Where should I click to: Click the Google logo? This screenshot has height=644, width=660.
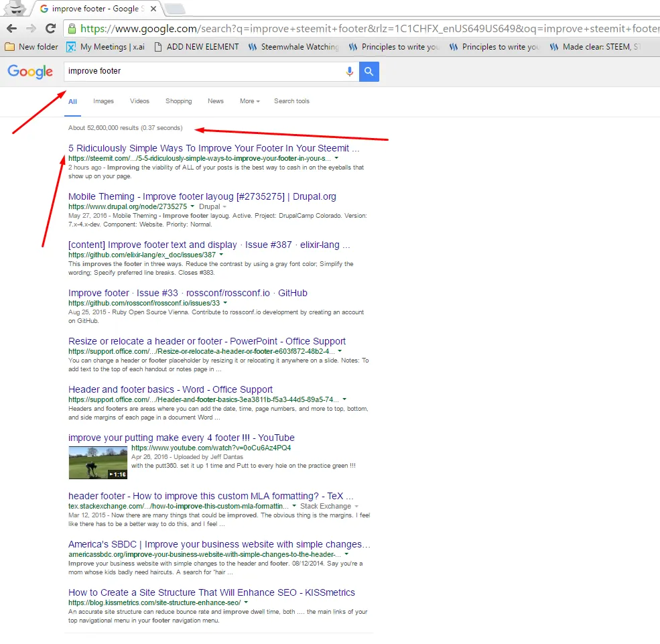(30, 72)
